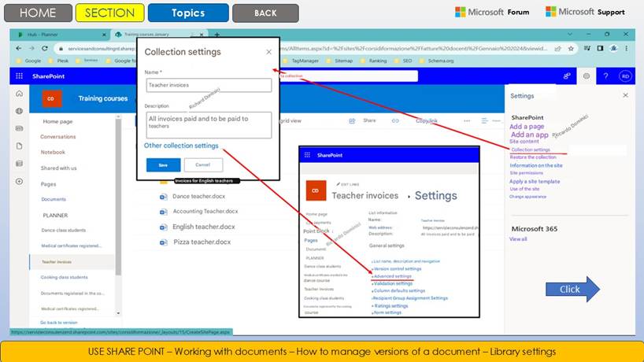Screen dimensions: 644x362
Task: Open Pizza teacher.docx file
Action: point(202,242)
